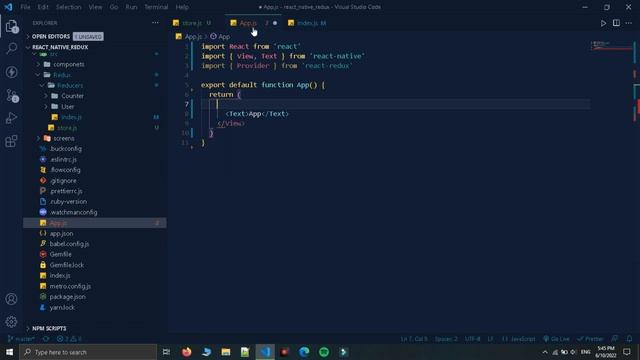This screenshot has height=360, width=640.
Task: Open the Extensions view
Action: [x=11, y=141]
